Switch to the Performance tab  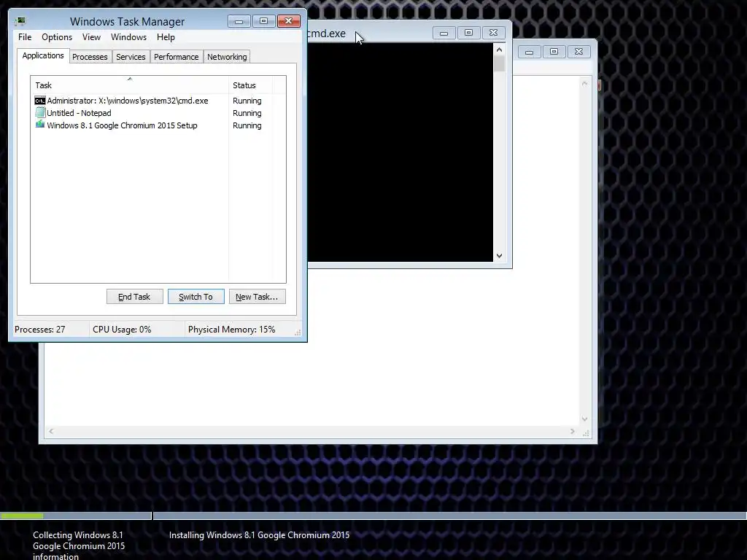click(177, 57)
